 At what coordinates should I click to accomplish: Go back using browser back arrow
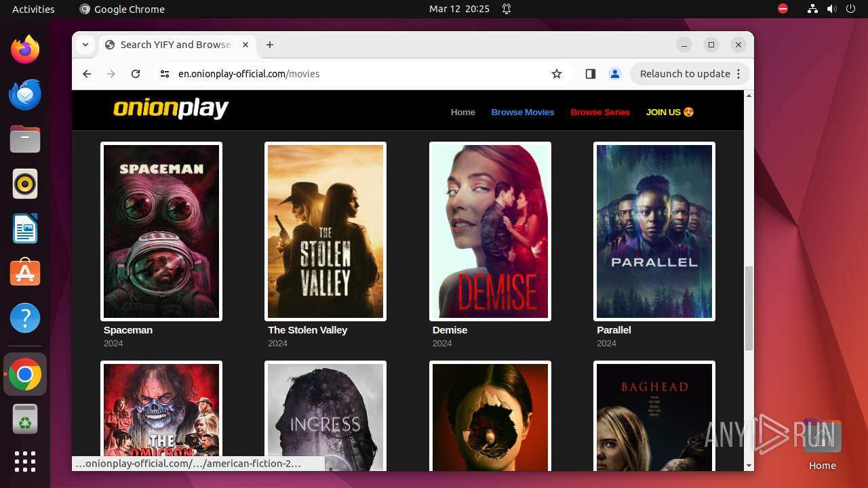[x=87, y=74]
